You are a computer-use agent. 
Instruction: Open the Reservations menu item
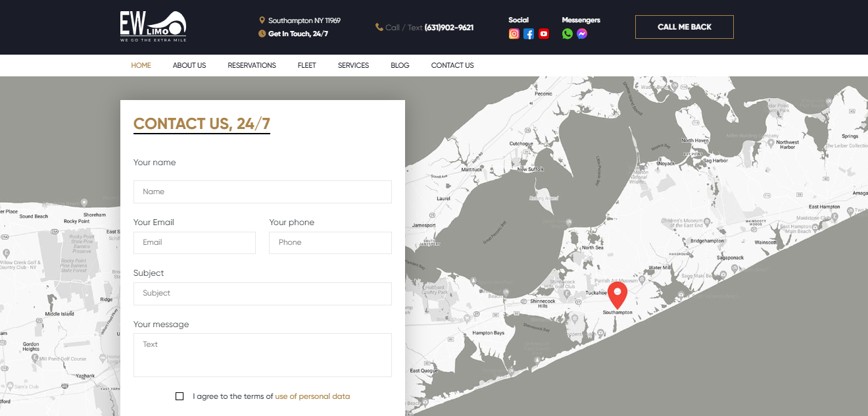252,65
